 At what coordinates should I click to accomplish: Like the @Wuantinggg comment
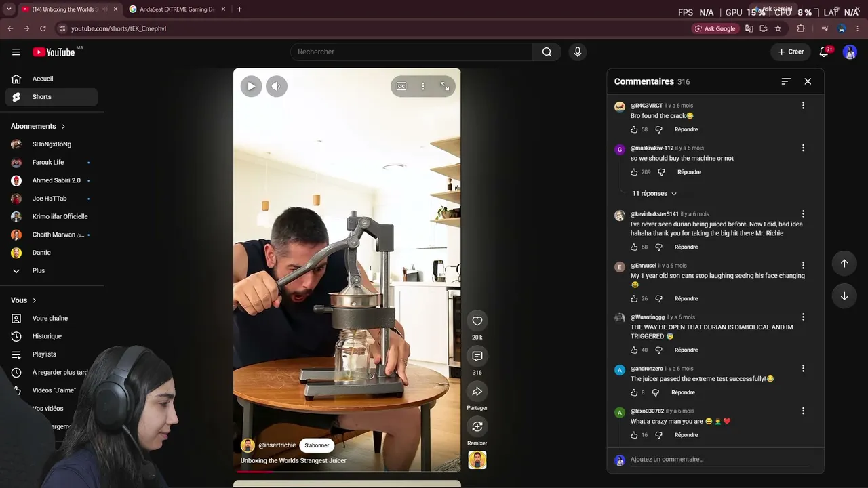pos(634,350)
